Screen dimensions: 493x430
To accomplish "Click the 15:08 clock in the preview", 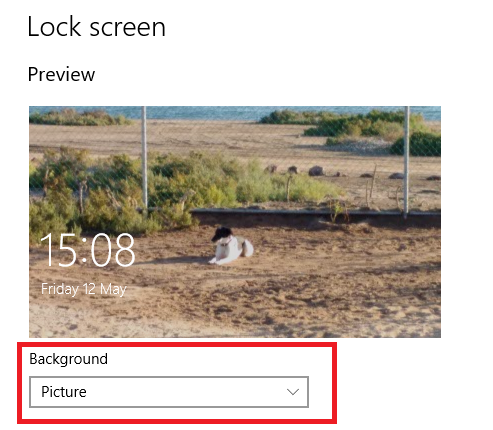I will click(88, 250).
